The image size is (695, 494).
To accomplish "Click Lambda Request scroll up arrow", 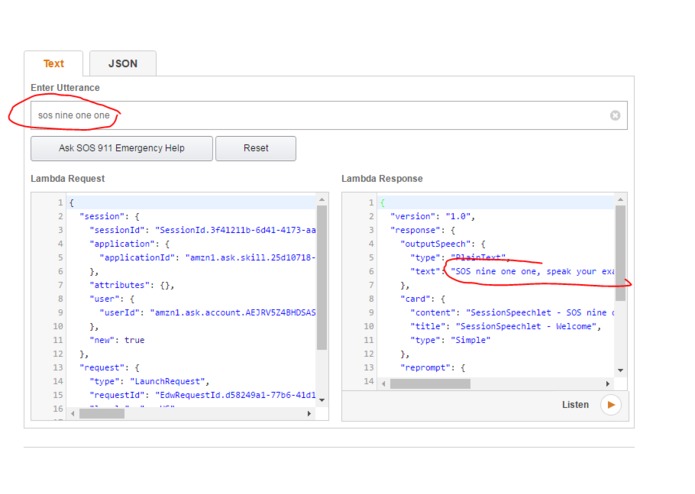I will coord(322,200).
